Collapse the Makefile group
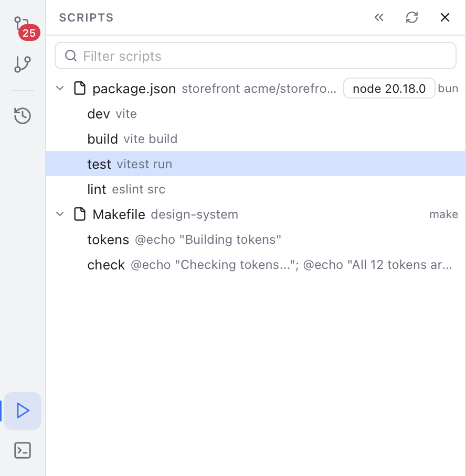The image size is (466, 476). point(60,214)
